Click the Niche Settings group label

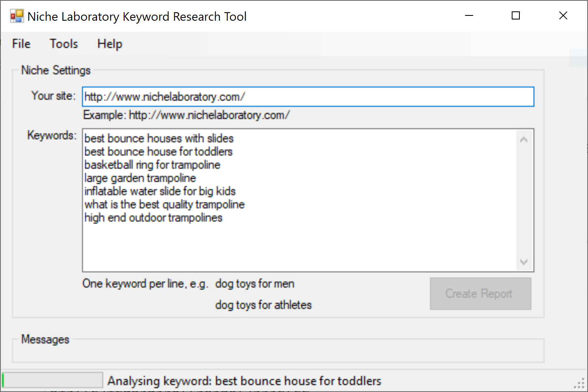(56, 70)
